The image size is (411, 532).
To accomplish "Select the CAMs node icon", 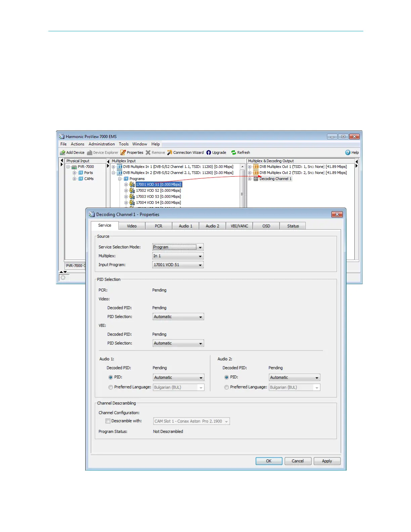I will point(81,179).
